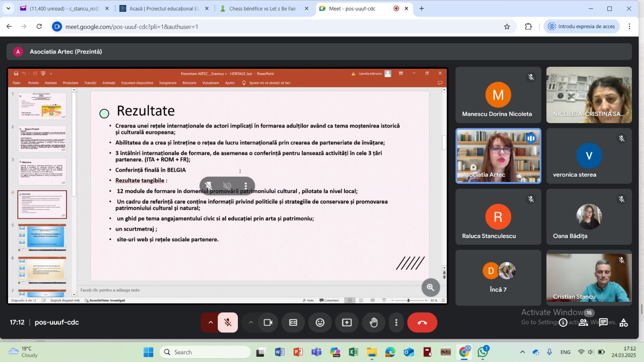Leave the call with the red button

(422, 323)
